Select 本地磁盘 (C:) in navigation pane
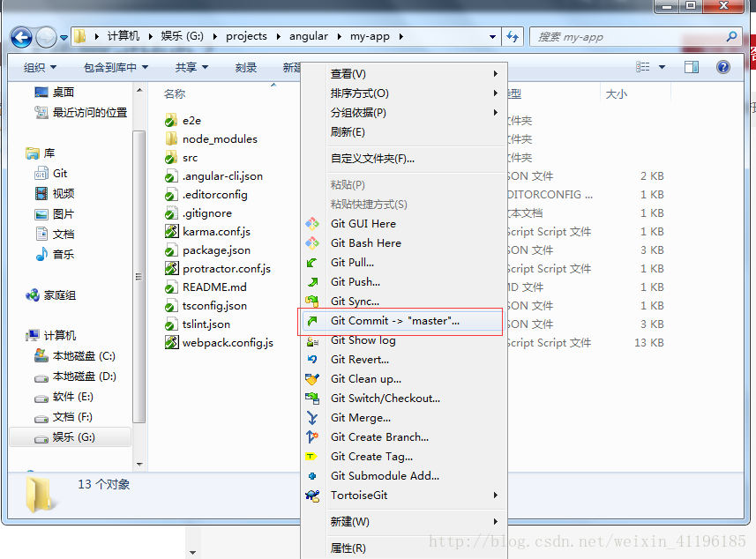756x559 pixels. tap(75, 356)
